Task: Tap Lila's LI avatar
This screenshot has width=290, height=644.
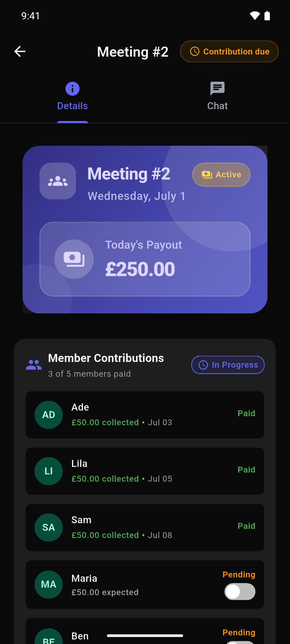Action: pos(49,471)
